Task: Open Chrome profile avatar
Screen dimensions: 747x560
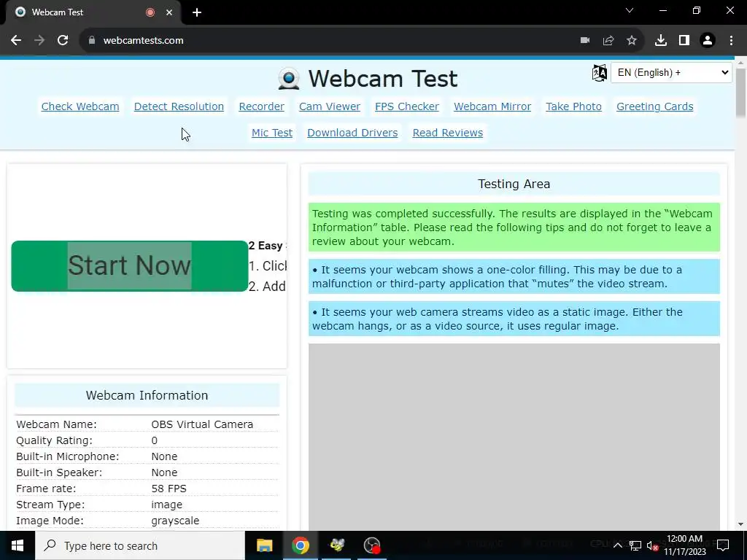Action: pos(708,41)
